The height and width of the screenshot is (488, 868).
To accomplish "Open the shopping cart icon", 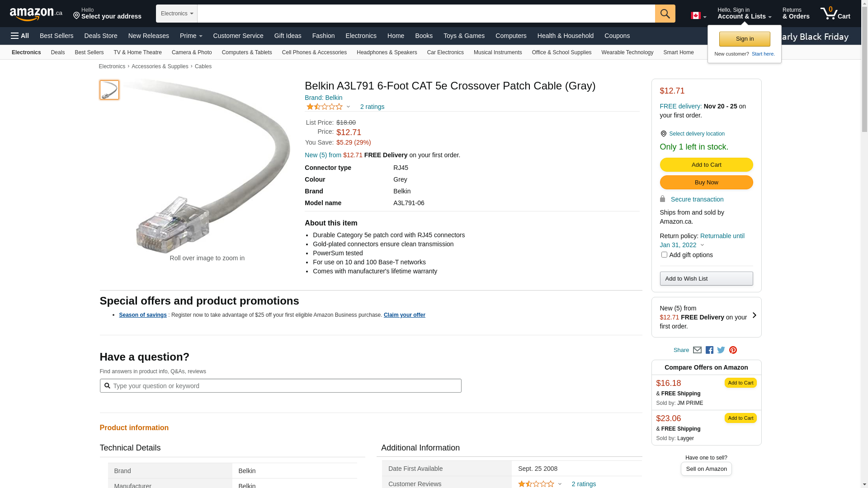I will pos(835,14).
